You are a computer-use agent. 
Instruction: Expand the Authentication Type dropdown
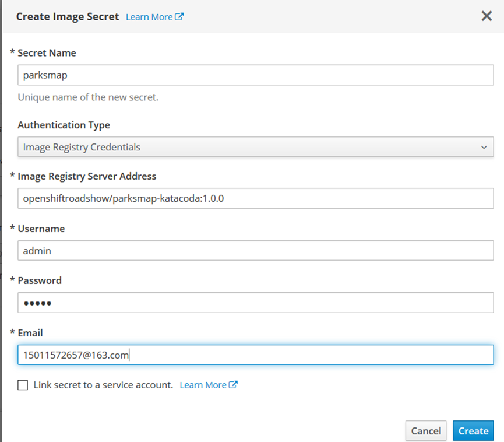pos(256,147)
